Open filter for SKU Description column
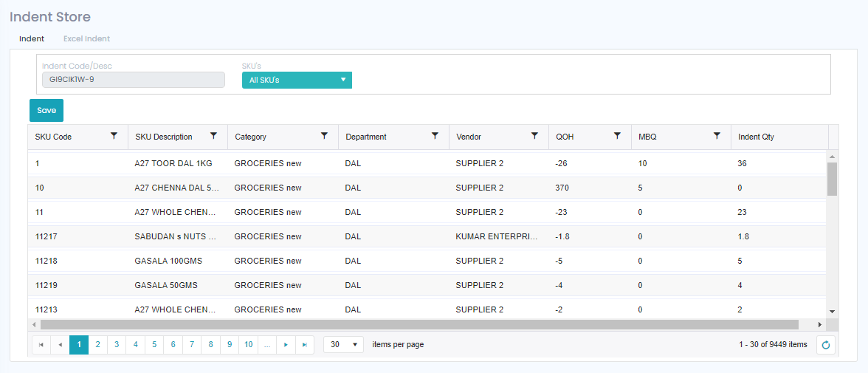 point(214,136)
